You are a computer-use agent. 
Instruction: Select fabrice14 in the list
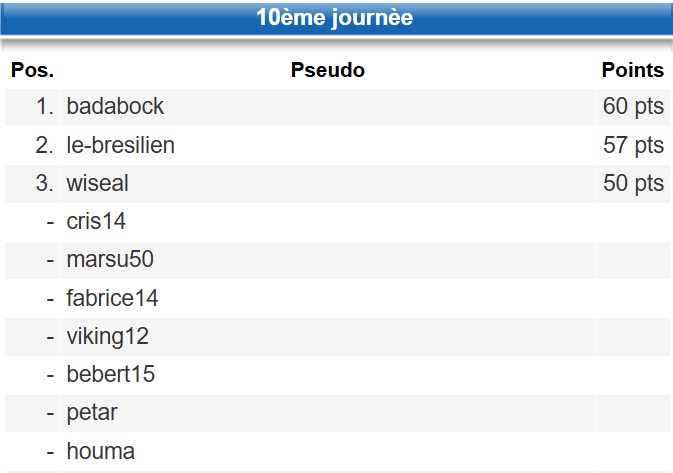[112, 298]
